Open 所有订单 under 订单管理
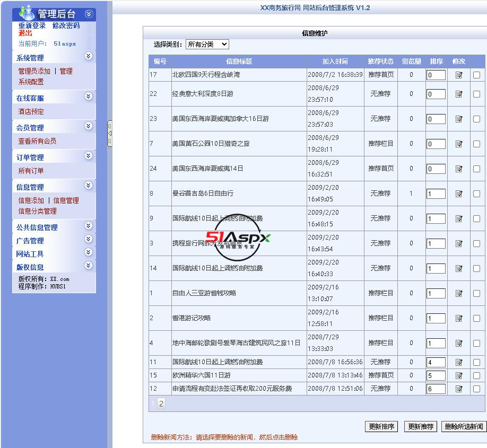487x448 pixels. point(31,171)
